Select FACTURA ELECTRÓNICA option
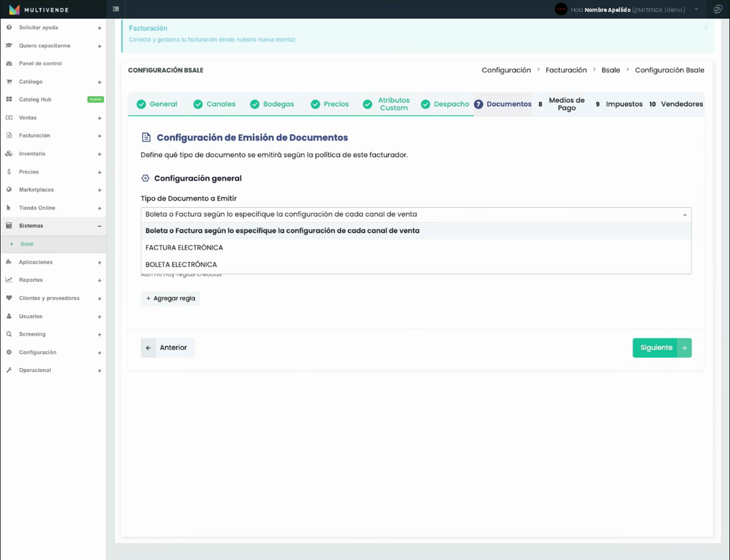730x560 pixels. 416,247
